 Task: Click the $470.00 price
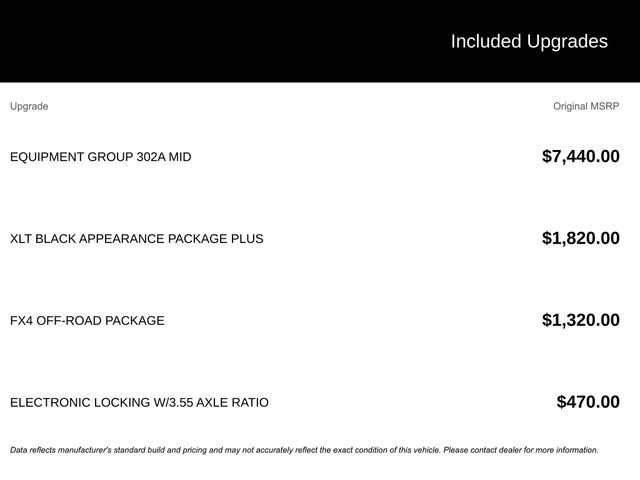(x=588, y=402)
